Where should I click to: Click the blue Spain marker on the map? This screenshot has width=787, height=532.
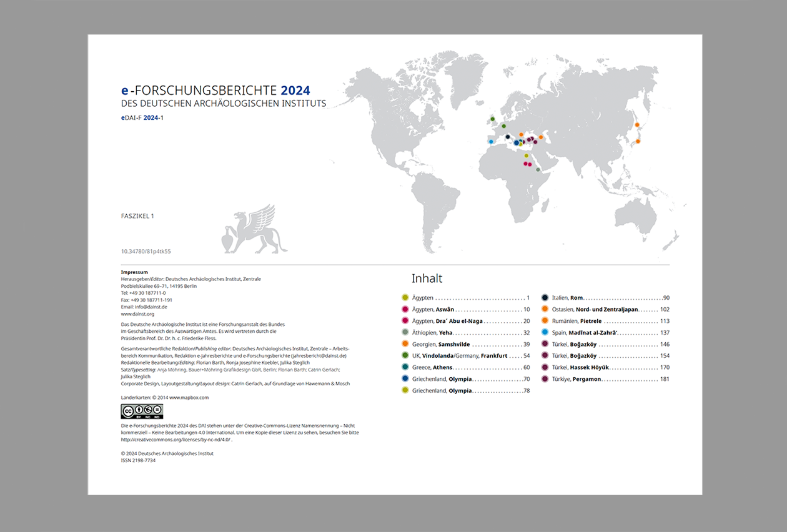point(491,142)
